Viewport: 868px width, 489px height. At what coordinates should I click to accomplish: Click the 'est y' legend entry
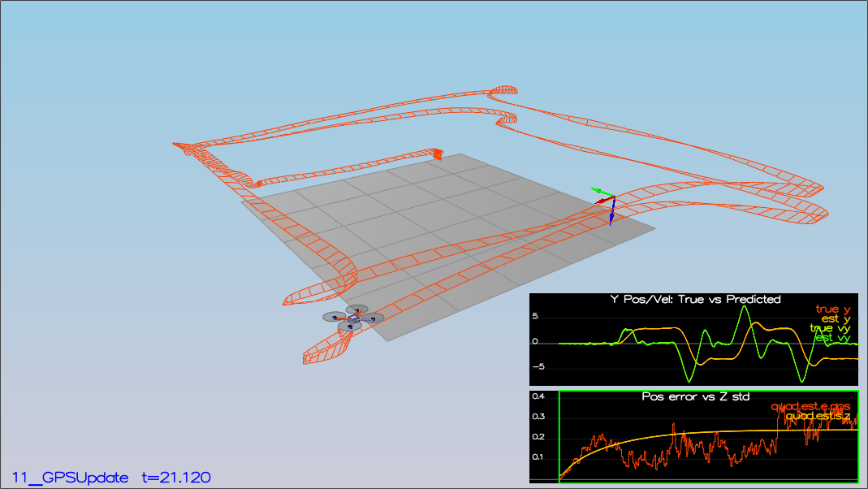click(836, 318)
